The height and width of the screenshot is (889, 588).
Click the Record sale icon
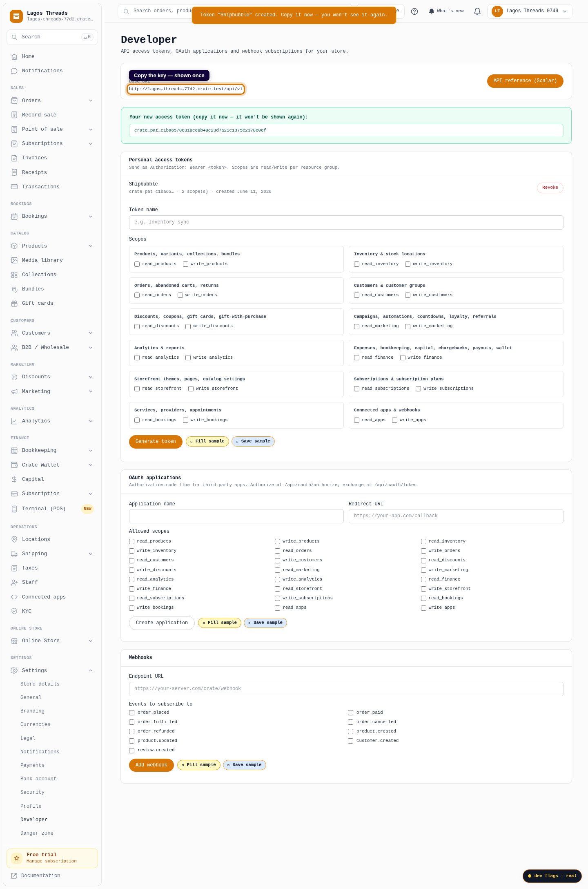pyautogui.click(x=14, y=115)
